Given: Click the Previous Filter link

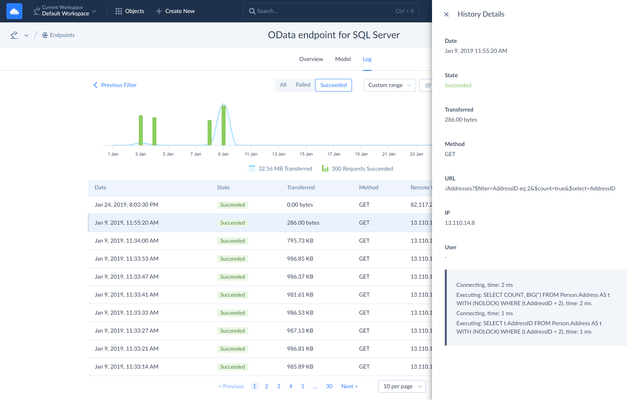Looking at the screenshot, I should pyautogui.click(x=121, y=85).
